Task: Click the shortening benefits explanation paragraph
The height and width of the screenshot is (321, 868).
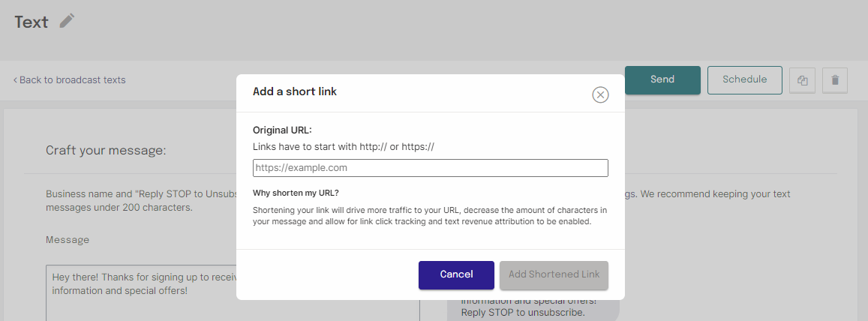Action: (430, 215)
